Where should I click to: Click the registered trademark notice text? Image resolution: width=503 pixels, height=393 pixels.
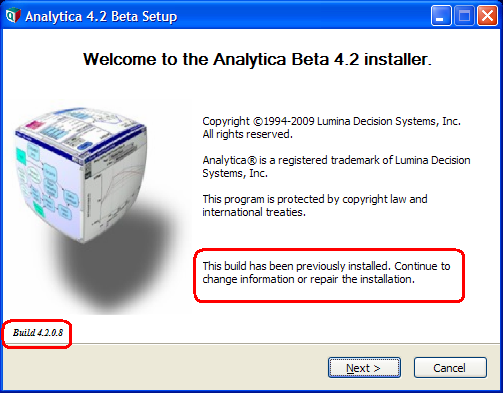[336, 166]
